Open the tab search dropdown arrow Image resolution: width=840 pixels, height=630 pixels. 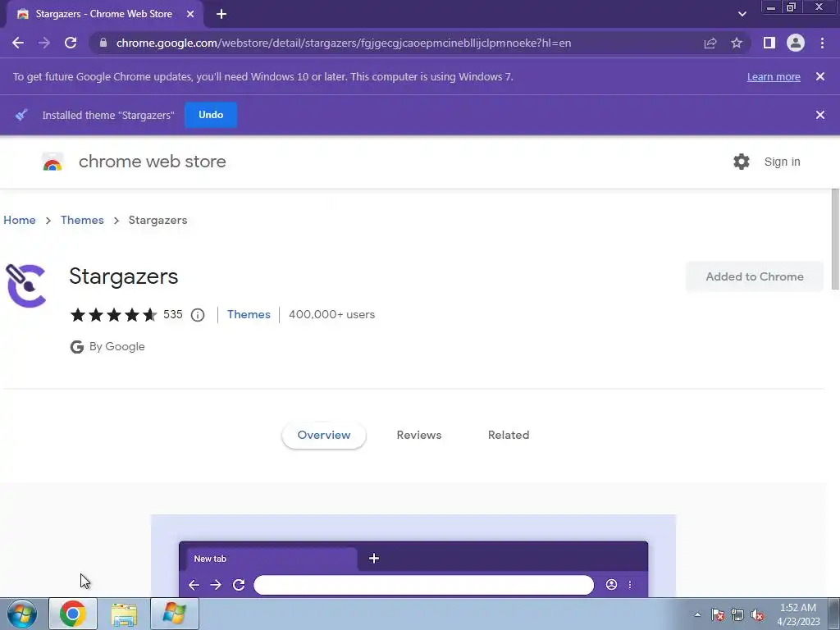tap(742, 15)
